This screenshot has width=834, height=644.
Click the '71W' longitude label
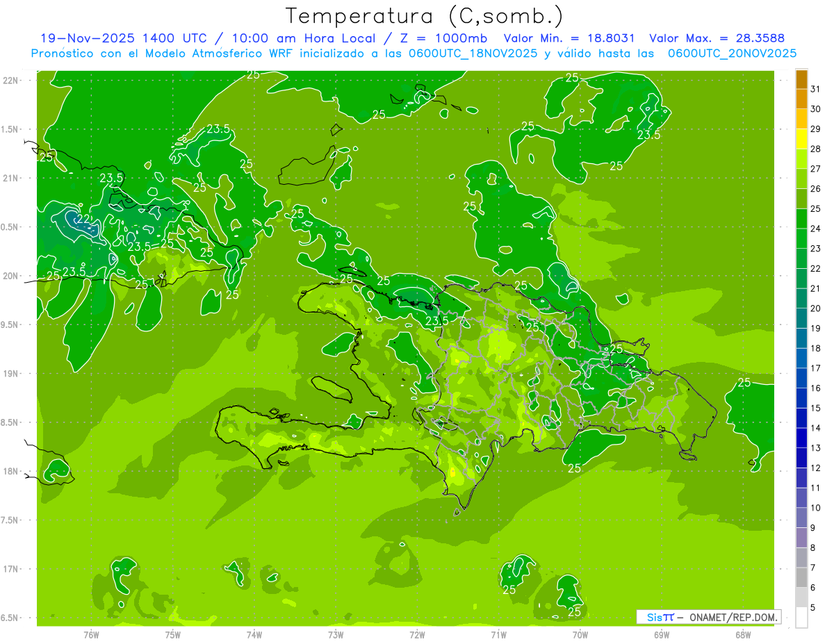coord(498,634)
